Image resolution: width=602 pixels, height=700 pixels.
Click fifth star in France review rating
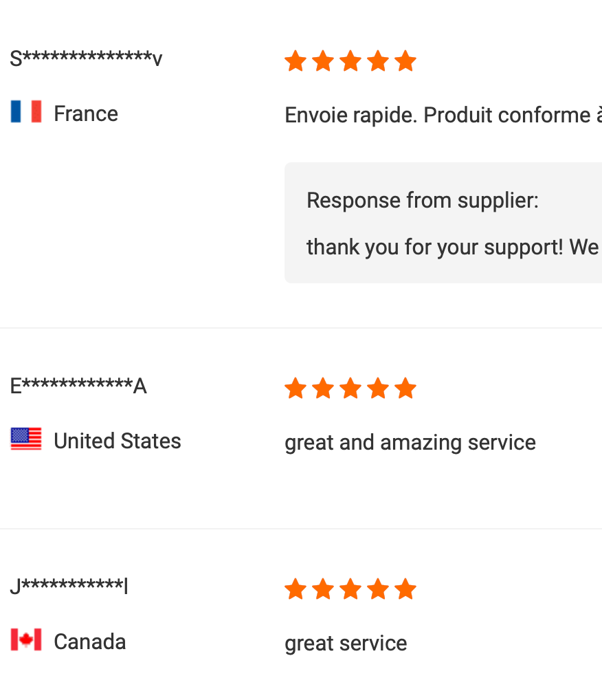405,61
